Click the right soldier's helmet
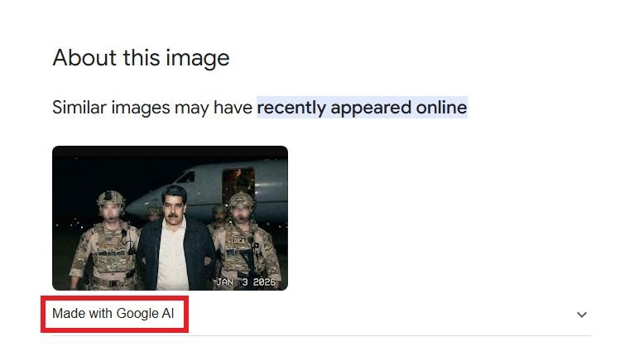This screenshot has width=644, height=361. tap(242, 200)
